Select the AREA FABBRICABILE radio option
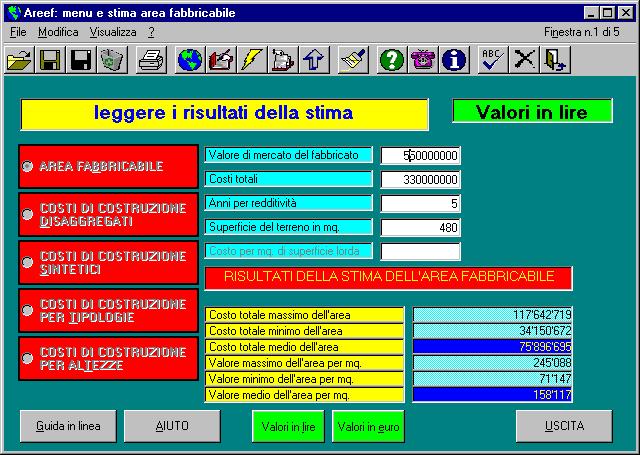 [28, 167]
